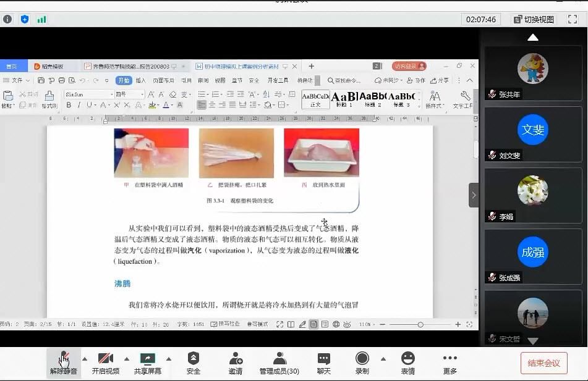Expand recording options arrow beside 录制
588x381 pixels.
(383, 359)
